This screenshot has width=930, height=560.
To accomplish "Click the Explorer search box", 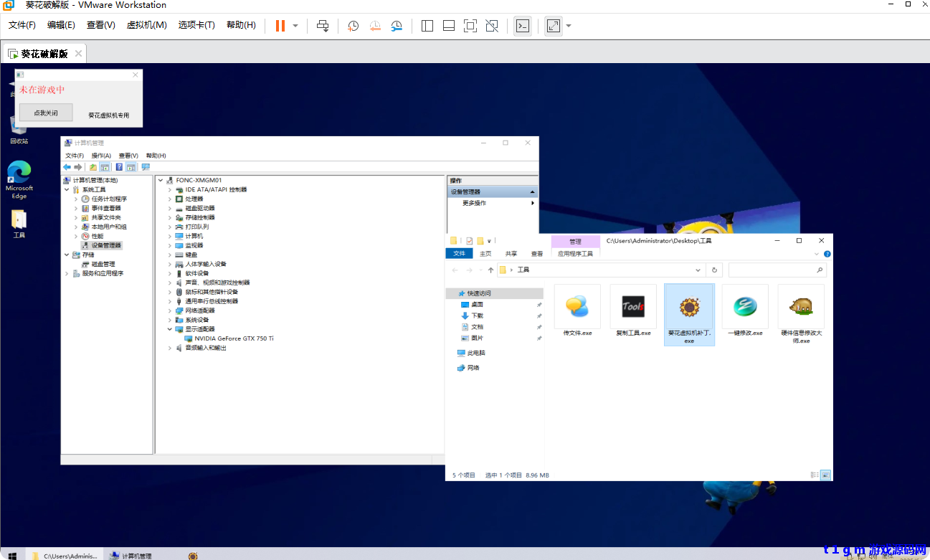I will point(777,270).
